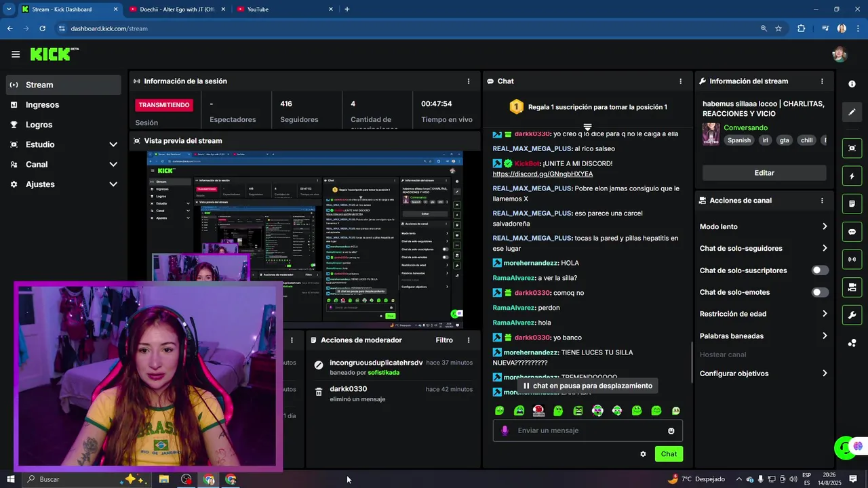The image size is (868, 488).
Task: Click the sofistikada moderator name
Action: point(384,373)
